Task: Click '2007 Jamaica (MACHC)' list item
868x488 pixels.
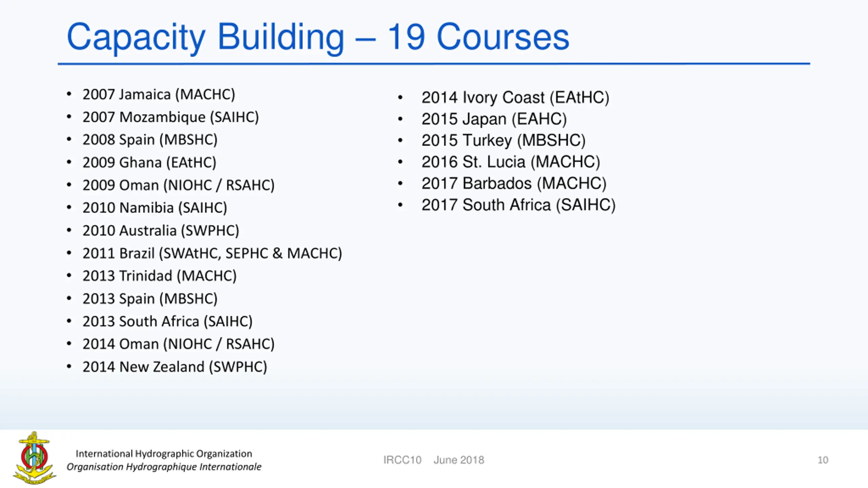Action: point(159,95)
